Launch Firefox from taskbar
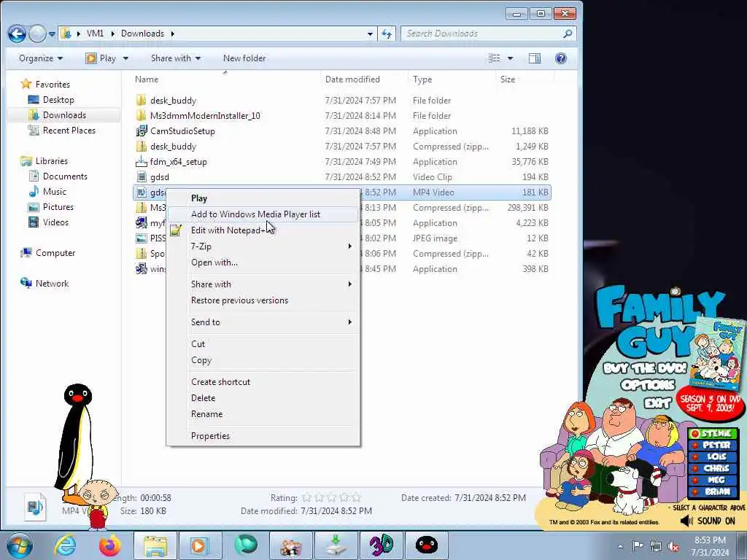Viewport: 747px width, 560px height. [x=109, y=545]
